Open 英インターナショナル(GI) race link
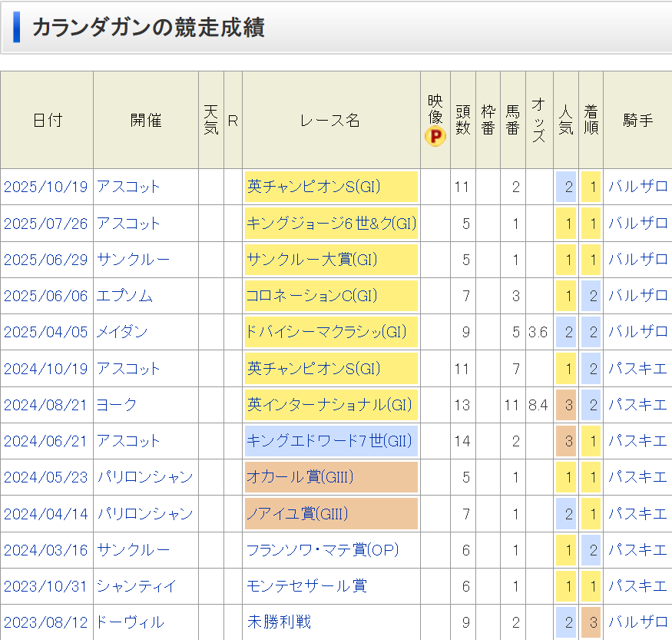This screenshot has width=672, height=640. tap(329, 405)
